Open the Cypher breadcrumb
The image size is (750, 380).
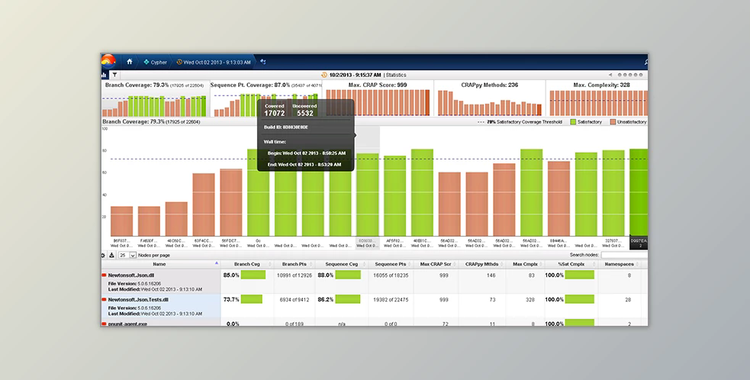155,62
